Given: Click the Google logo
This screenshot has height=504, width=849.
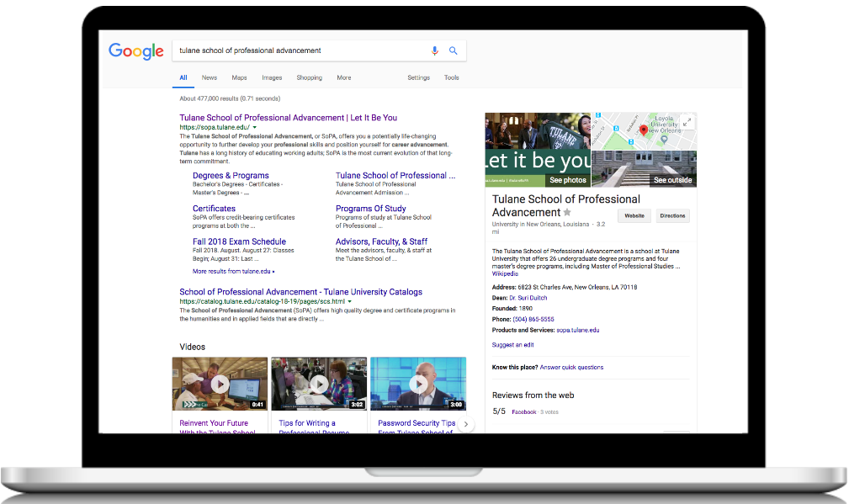Looking at the screenshot, I should pyautogui.click(x=135, y=51).
